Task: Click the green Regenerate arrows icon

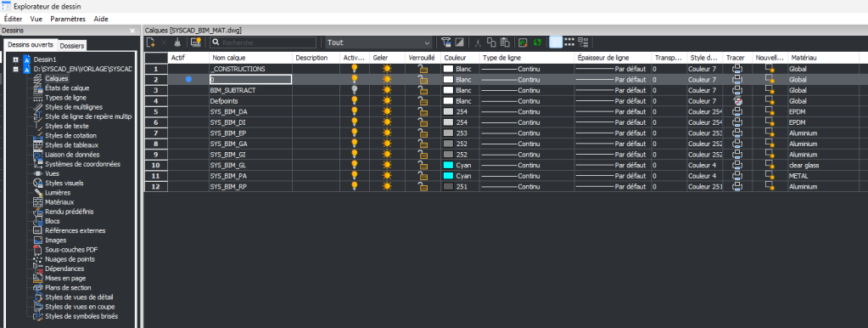Action: 537,42
